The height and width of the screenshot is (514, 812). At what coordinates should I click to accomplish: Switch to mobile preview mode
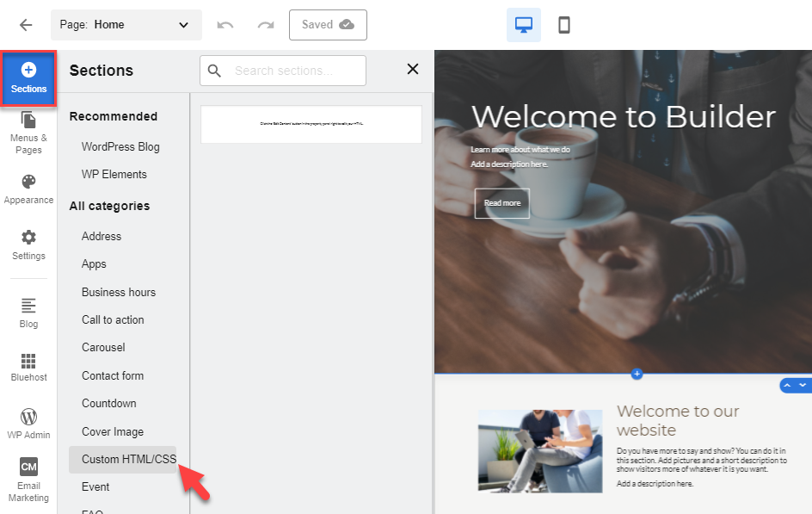564,25
